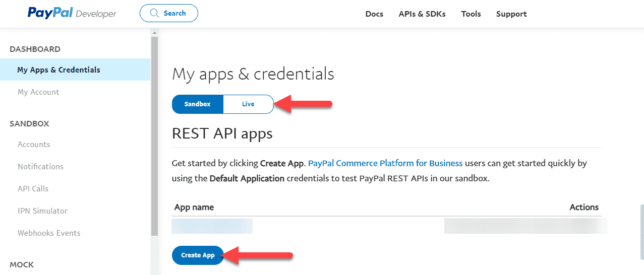The image size is (644, 275).
Task: Click the App name column header
Action: coord(194,207)
